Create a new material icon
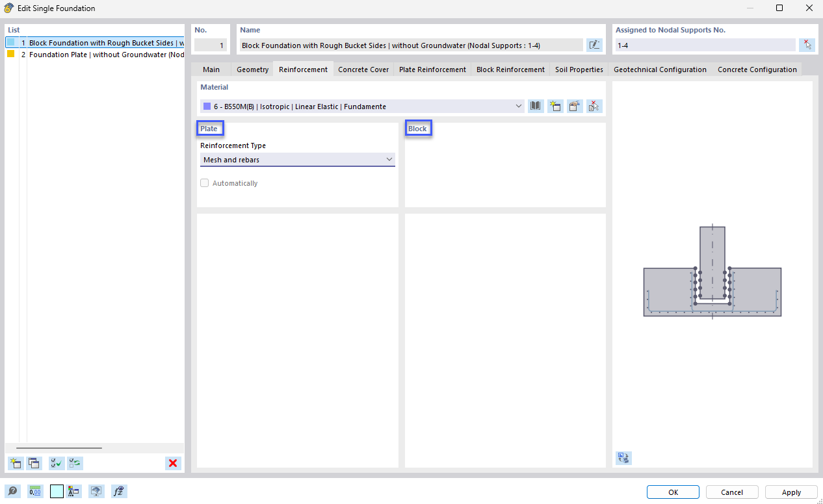 [555, 106]
